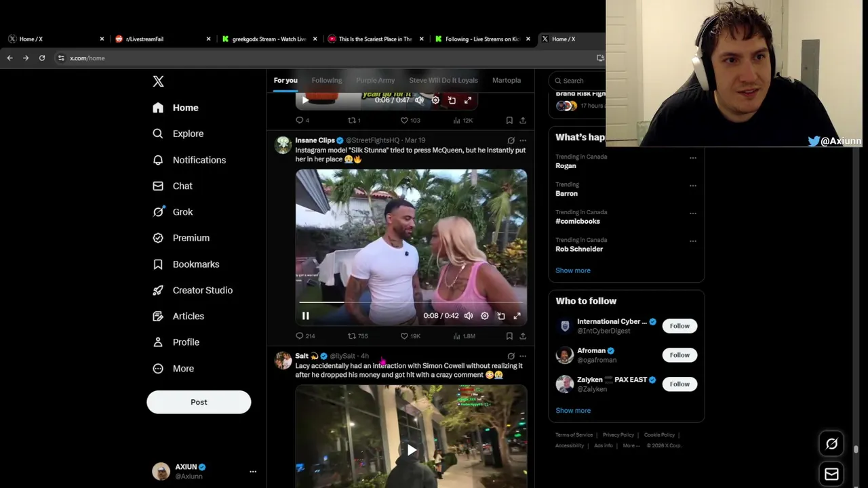
Task: Click the X logo in sidebar
Action: [158, 81]
